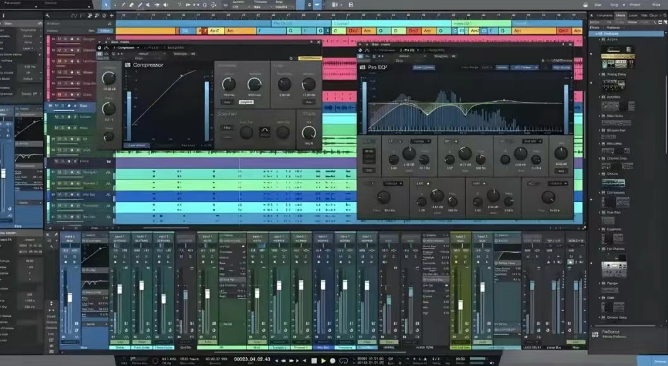Switch to the Effects browser tab
The height and width of the screenshot is (366, 668).
[x=620, y=15]
